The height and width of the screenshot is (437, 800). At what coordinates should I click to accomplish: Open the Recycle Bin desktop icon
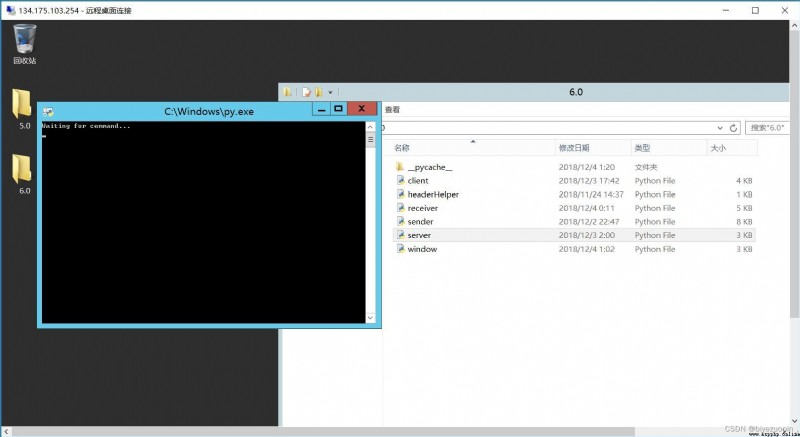pyautogui.click(x=24, y=44)
